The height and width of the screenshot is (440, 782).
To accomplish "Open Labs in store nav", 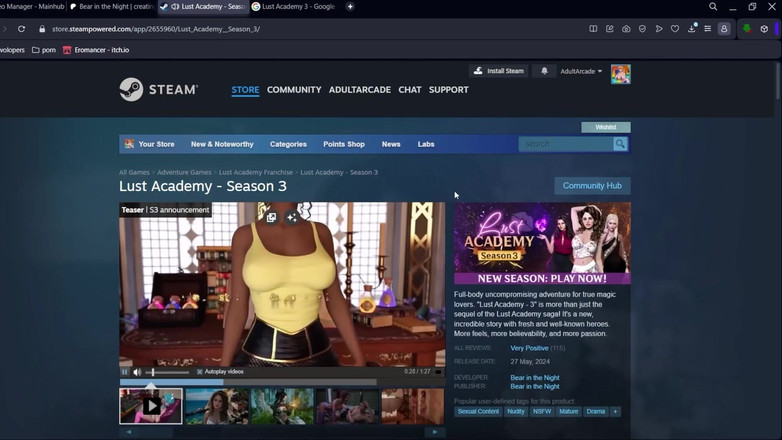I will pyautogui.click(x=426, y=144).
